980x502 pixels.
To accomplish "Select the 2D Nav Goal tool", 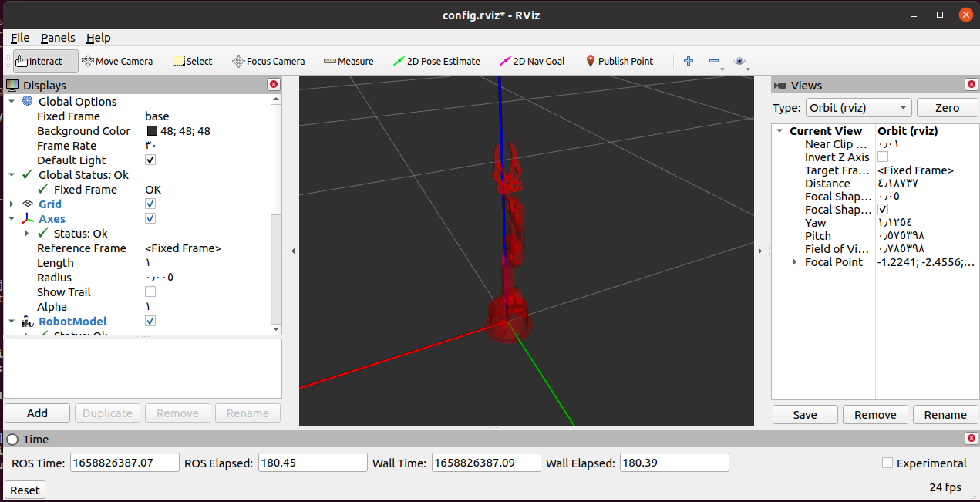I will pyautogui.click(x=532, y=61).
